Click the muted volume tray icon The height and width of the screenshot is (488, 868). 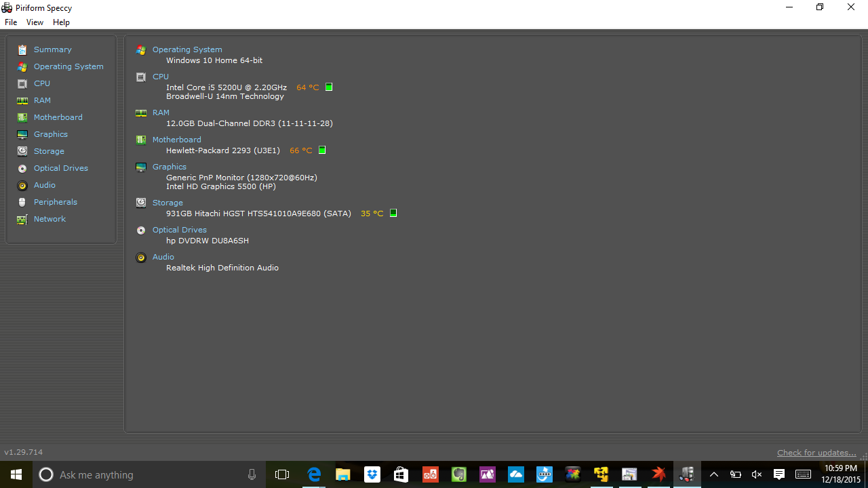[757, 474]
